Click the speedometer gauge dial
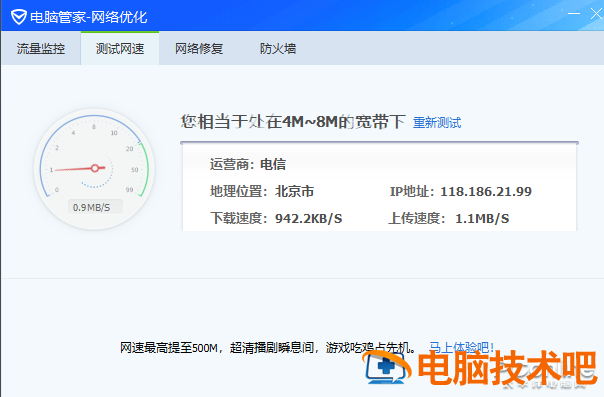The image size is (604, 397). (94, 169)
